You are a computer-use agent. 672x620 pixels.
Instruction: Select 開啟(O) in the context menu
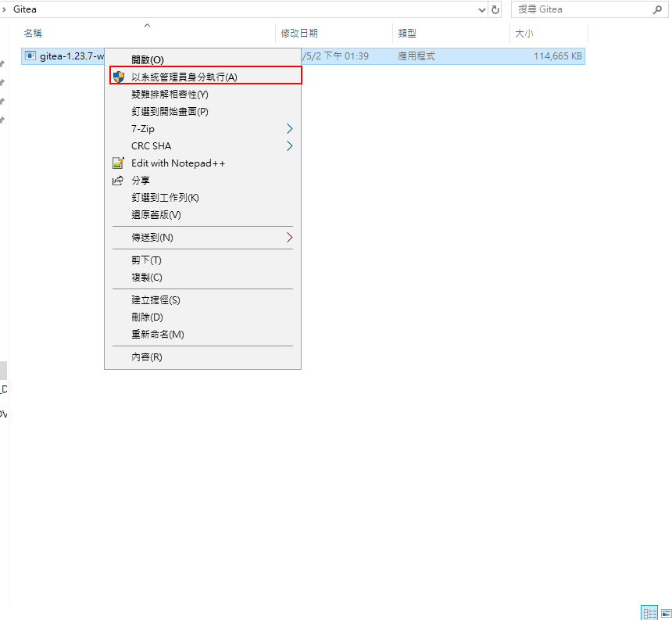tap(202, 59)
